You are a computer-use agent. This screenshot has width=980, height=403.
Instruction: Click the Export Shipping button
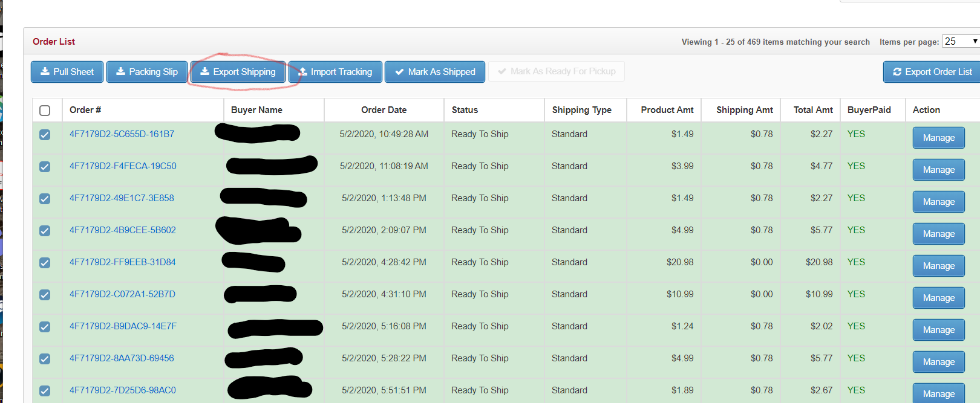point(238,72)
